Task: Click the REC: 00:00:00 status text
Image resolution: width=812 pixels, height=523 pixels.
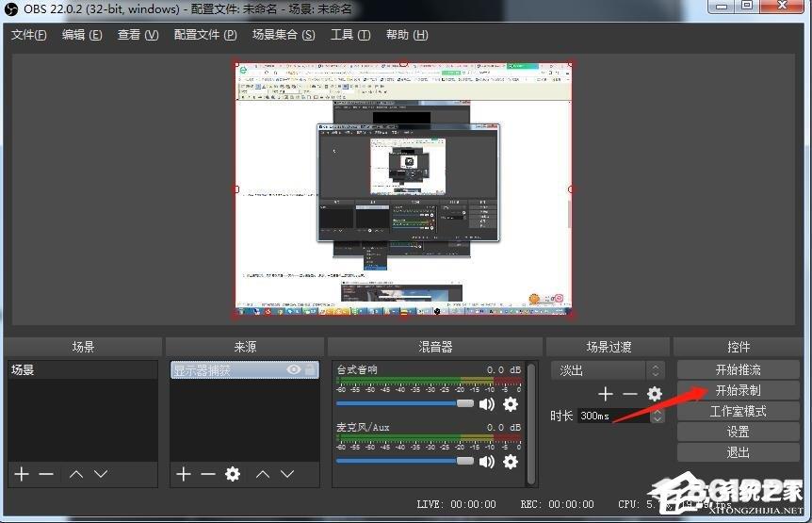Action: coord(558,504)
